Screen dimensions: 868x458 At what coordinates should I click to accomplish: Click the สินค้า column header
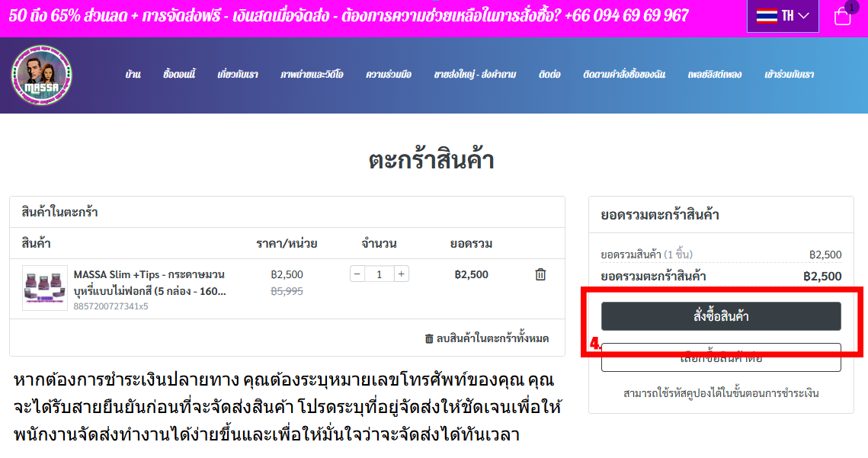click(x=36, y=244)
